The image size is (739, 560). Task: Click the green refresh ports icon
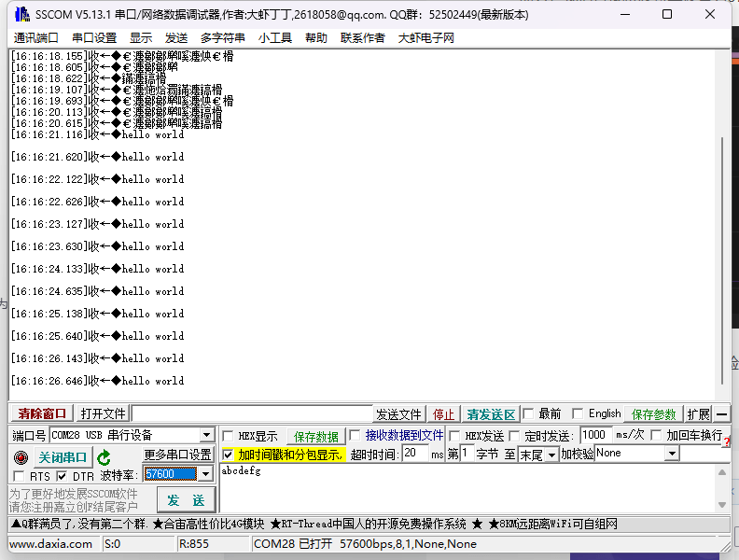click(104, 457)
